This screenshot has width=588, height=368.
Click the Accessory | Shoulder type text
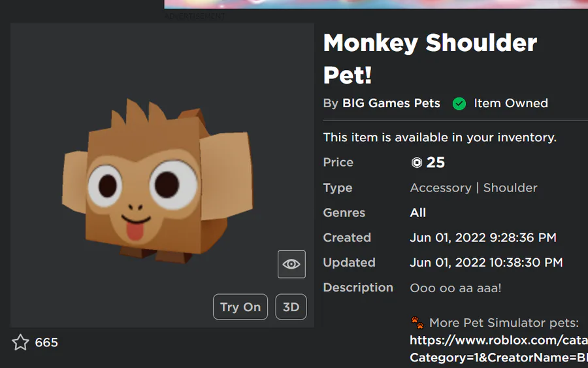click(x=474, y=188)
